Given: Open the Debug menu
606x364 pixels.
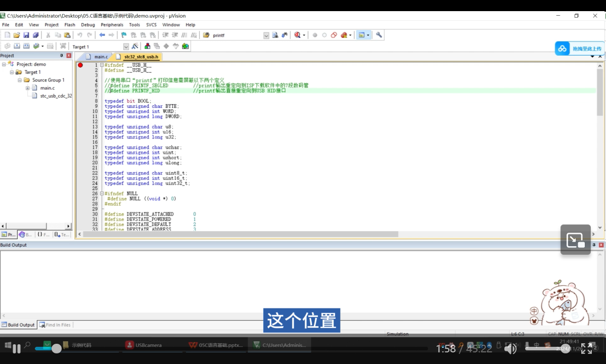Looking at the screenshot, I should [88, 25].
